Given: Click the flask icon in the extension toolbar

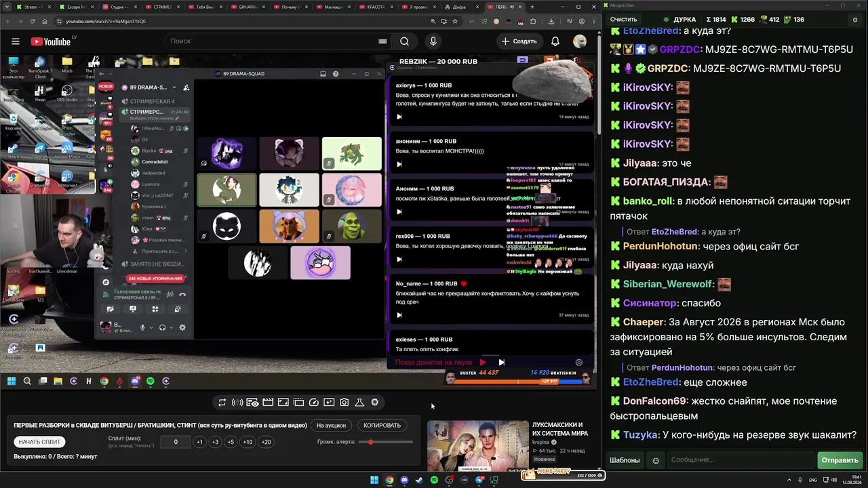Looking at the screenshot, I should (359, 403).
